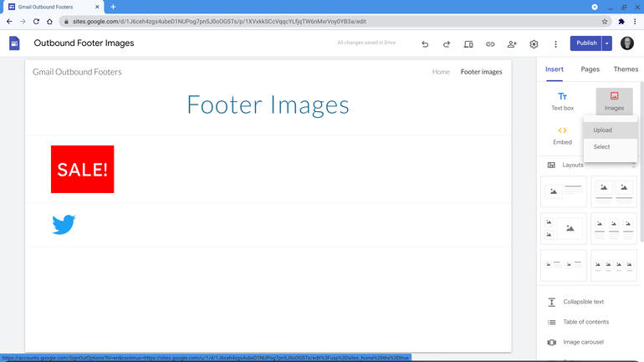
Task: Reload the browser page
Action: 36,22
